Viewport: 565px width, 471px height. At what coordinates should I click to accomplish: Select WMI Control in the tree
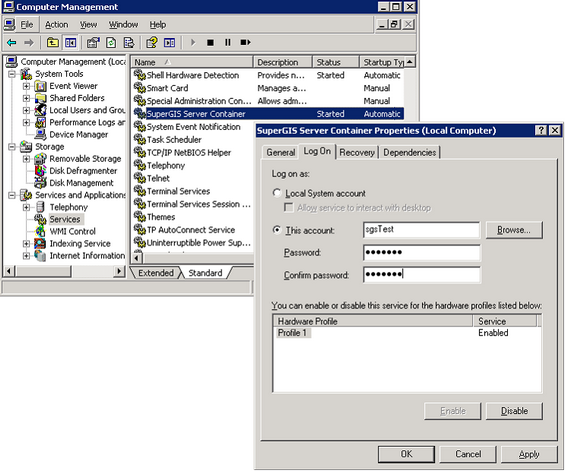click(x=72, y=231)
